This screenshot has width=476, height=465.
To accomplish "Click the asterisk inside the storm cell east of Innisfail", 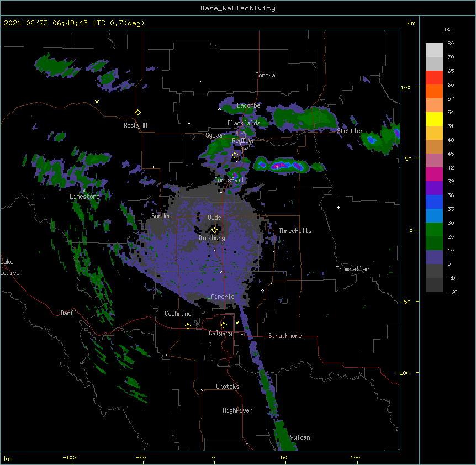I will (277, 167).
